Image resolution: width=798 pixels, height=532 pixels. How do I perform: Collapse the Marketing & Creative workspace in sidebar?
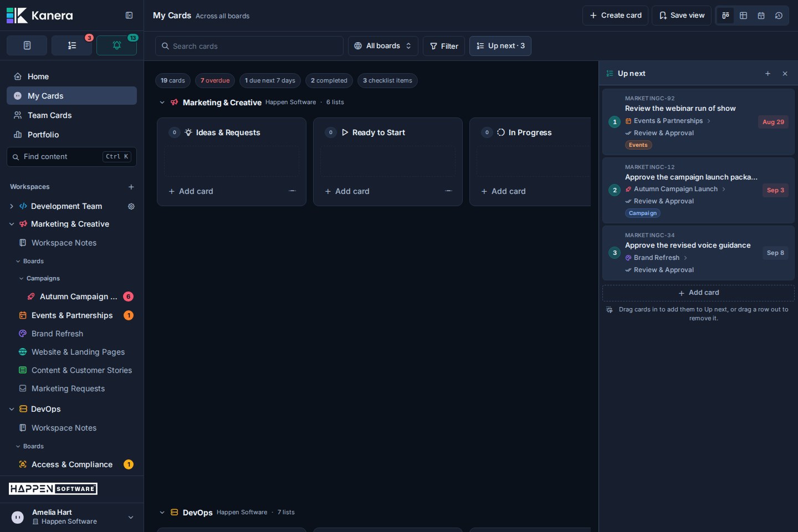point(12,224)
